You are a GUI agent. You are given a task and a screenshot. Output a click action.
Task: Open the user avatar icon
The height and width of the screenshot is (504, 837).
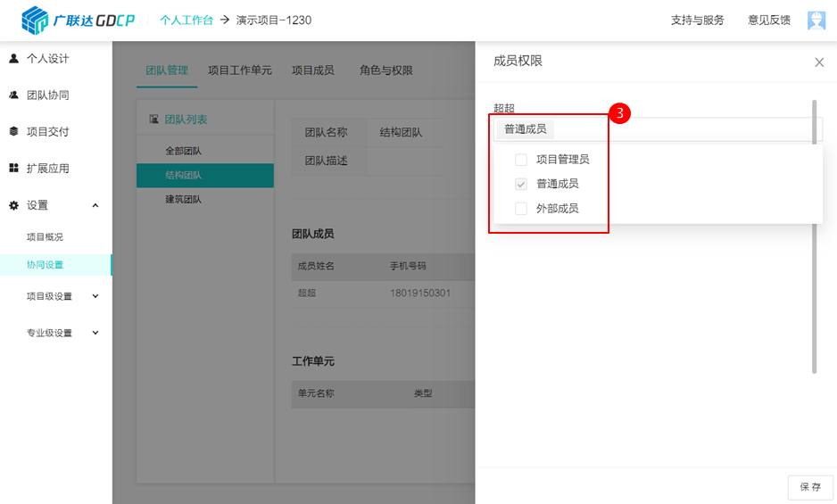pyautogui.click(x=816, y=21)
